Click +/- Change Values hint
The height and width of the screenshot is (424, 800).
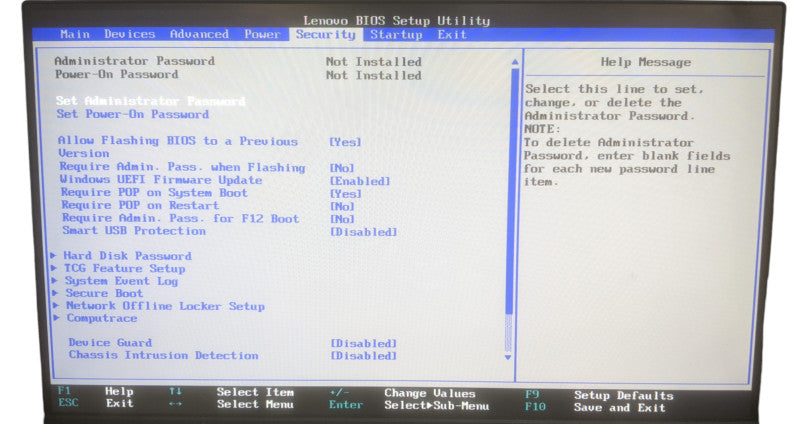(403, 393)
